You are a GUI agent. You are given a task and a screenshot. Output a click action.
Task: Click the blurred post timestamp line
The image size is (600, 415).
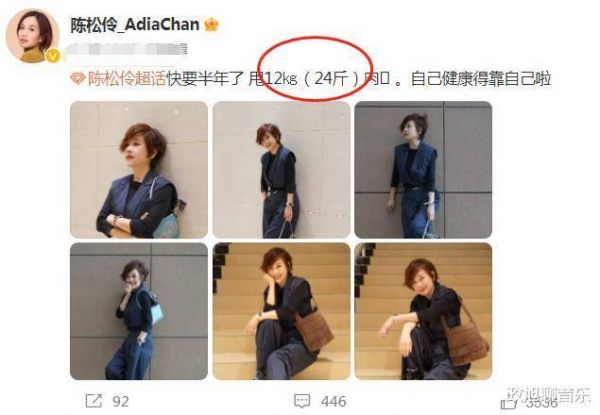(126, 49)
